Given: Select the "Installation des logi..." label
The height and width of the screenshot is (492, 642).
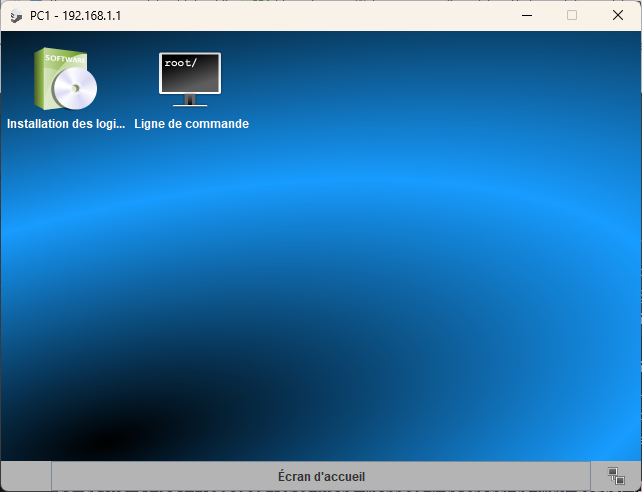Looking at the screenshot, I should click(66, 124).
